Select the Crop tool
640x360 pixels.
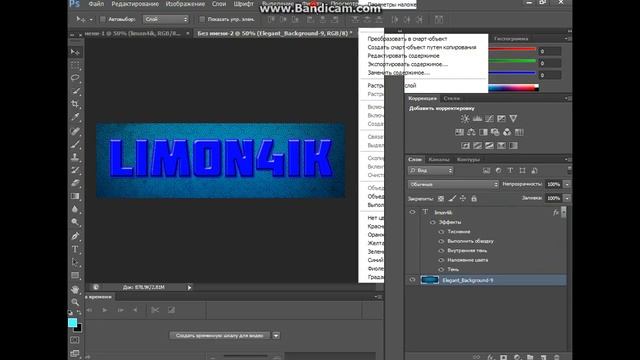(75, 104)
